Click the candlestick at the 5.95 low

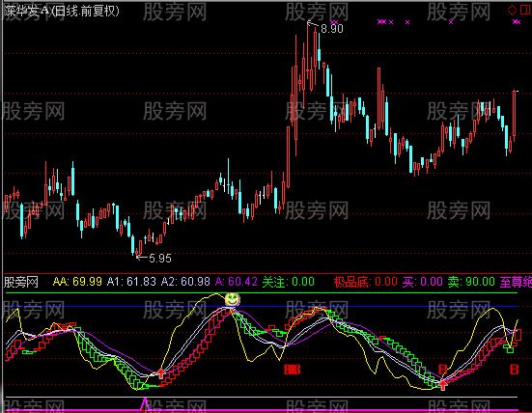coord(136,252)
